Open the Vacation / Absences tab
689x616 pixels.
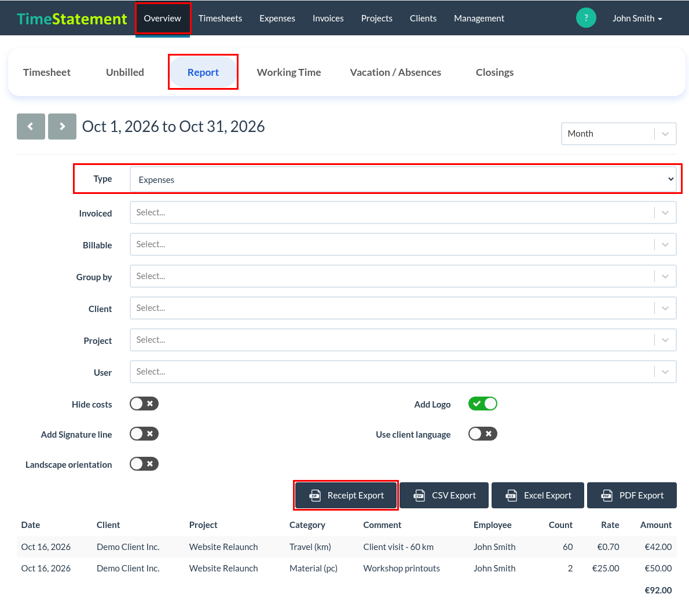[395, 72]
